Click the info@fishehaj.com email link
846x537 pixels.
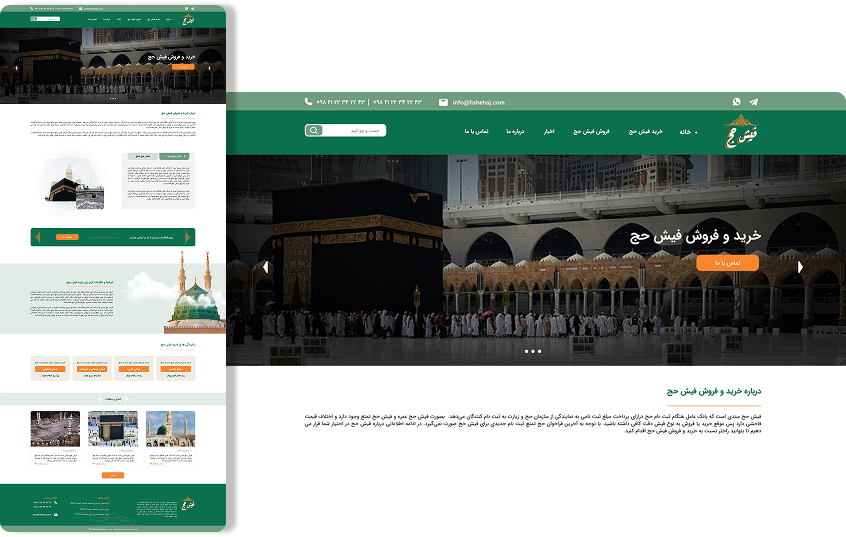pos(479,102)
